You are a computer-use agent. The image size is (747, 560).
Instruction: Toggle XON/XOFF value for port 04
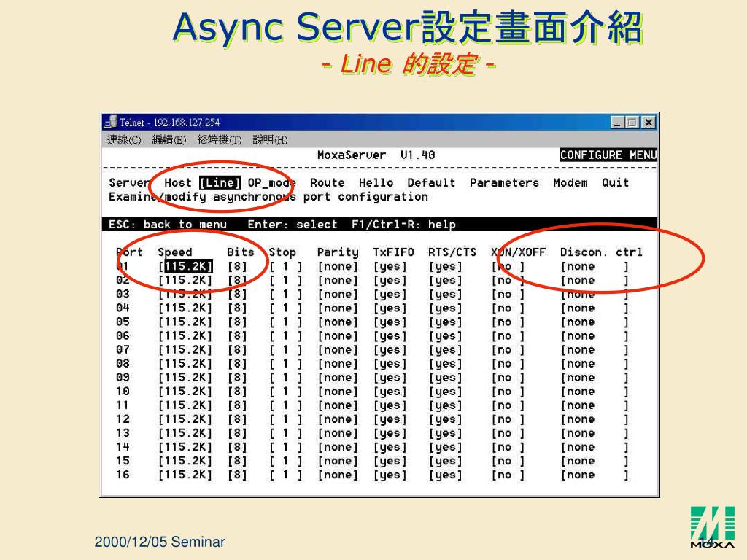(508, 308)
